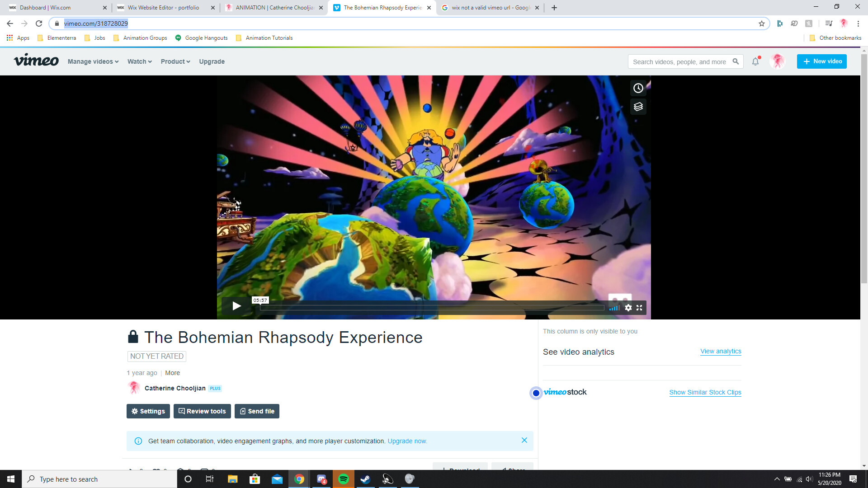Image resolution: width=868 pixels, height=488 pixels.
Task: Expand the Product dropdown menu
Action: (x=175, y=61)
